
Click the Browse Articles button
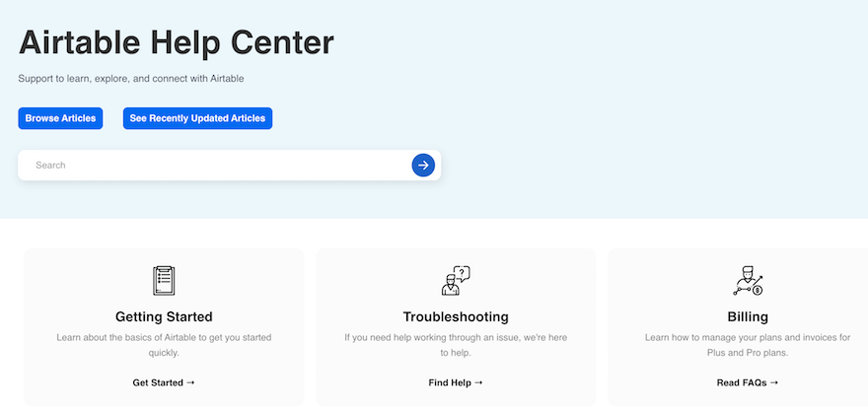click(60, 118)
